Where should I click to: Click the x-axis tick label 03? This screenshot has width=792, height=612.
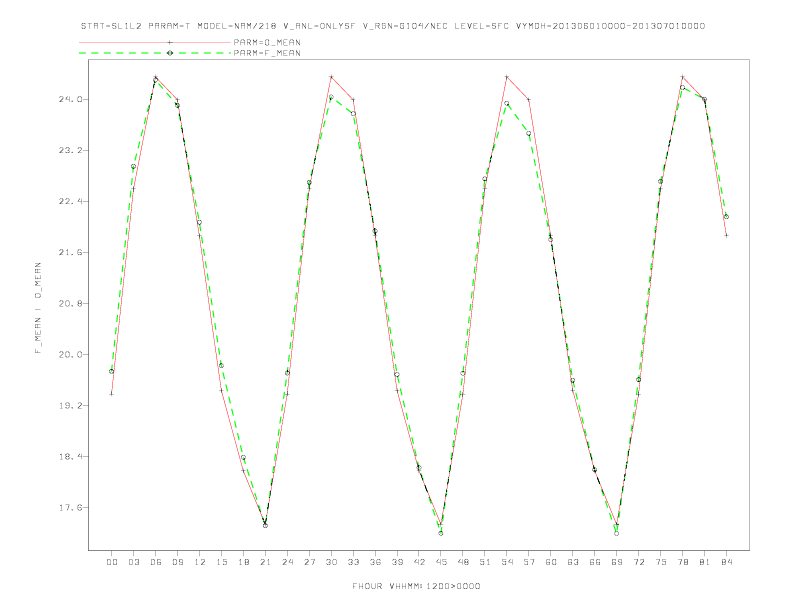point(133,562)
